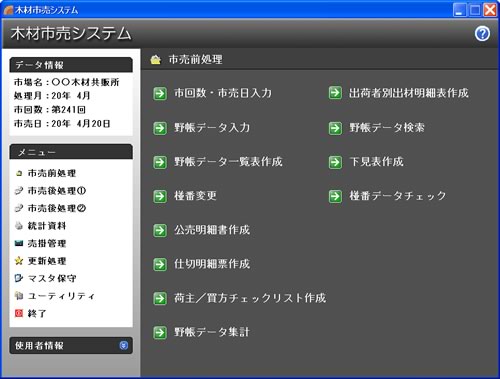Click the red icon beside 終了
Image resolution: width=500 pixels, height=379 pixels.
click(19, 313)
